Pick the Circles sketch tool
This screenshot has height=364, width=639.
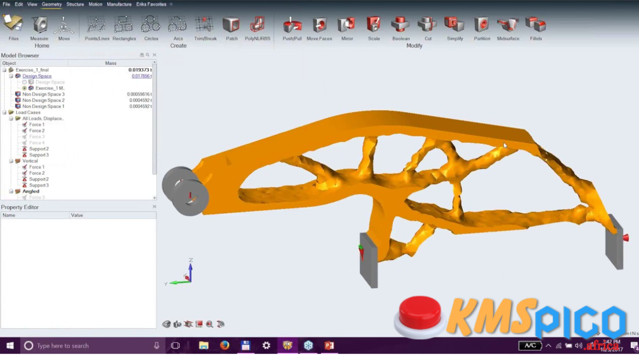point(151,28)
